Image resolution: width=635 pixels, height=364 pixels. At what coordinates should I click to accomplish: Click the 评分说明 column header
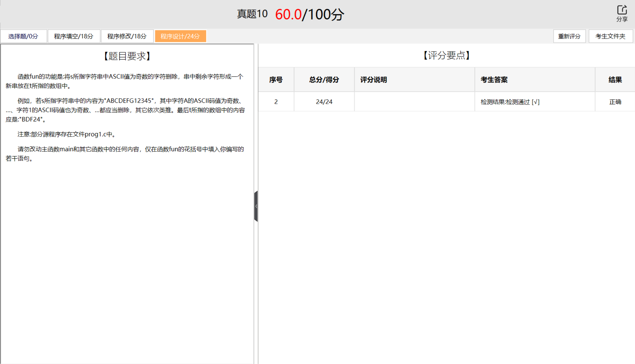373,80
